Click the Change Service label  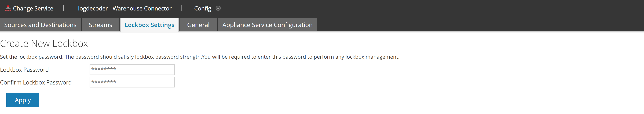33,9
